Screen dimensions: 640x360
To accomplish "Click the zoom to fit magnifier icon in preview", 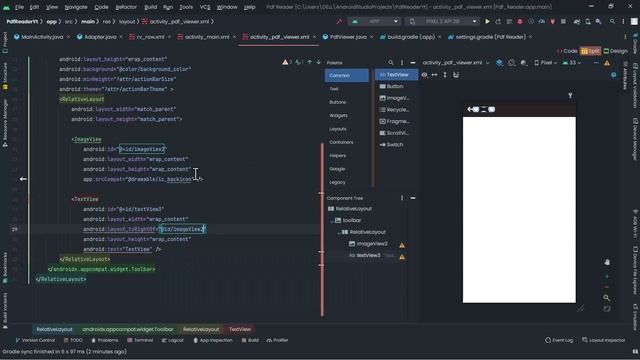I will click(x=607, y=298).
